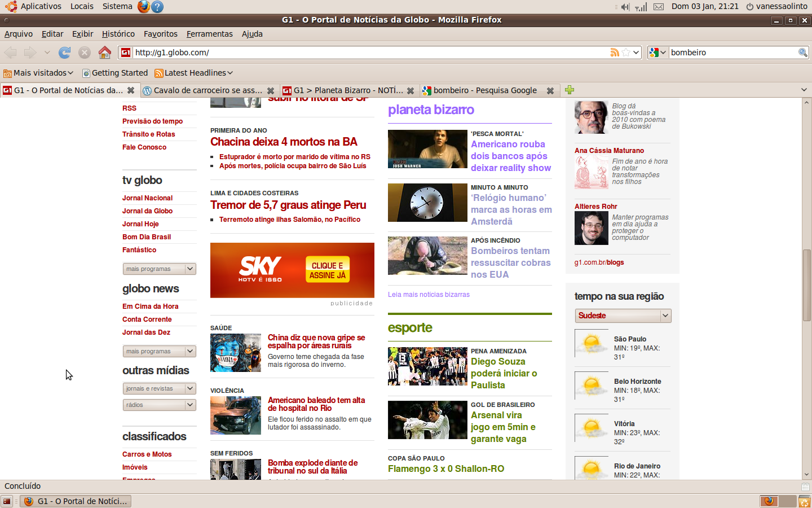This screenshot has width=812, height=508.
Task: Click the Reload page icon
Action: [65, 52]
